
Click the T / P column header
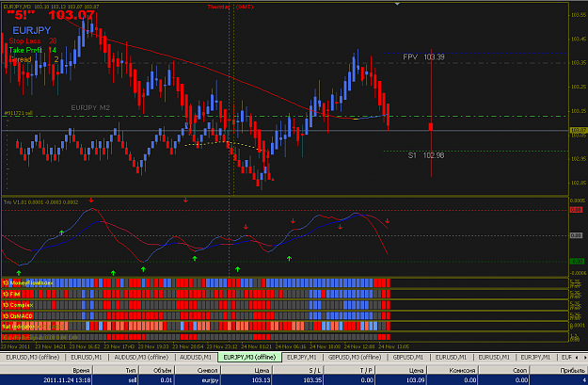[x=349, y=370]
